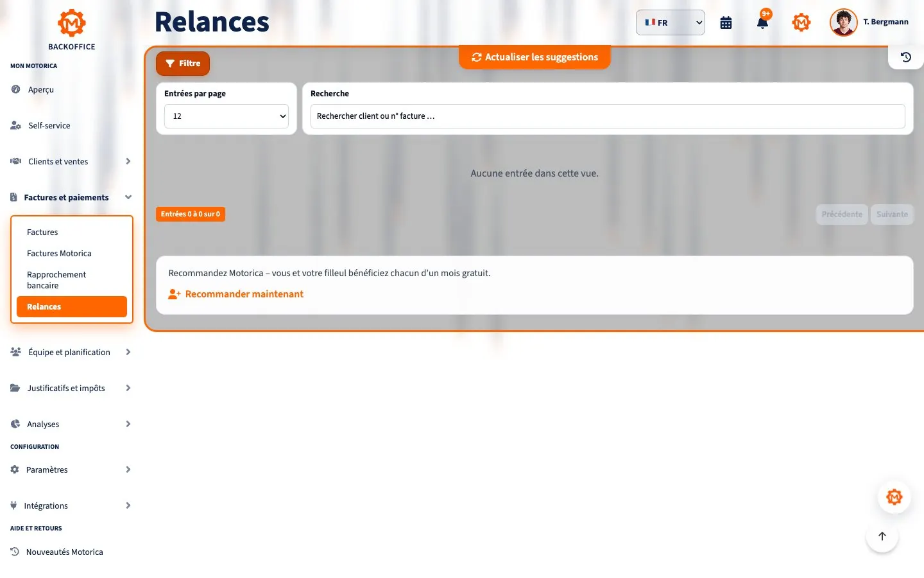Viewport: 924px width, 578px height.
Task: Click the floating Motorica assistant icon
Action: pyautogui.click(x=894, y=497)
